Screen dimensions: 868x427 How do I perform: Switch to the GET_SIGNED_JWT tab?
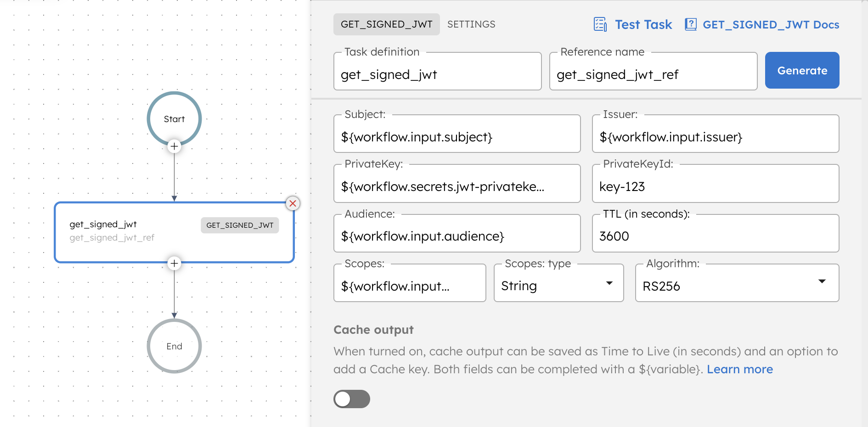[387, 24]
